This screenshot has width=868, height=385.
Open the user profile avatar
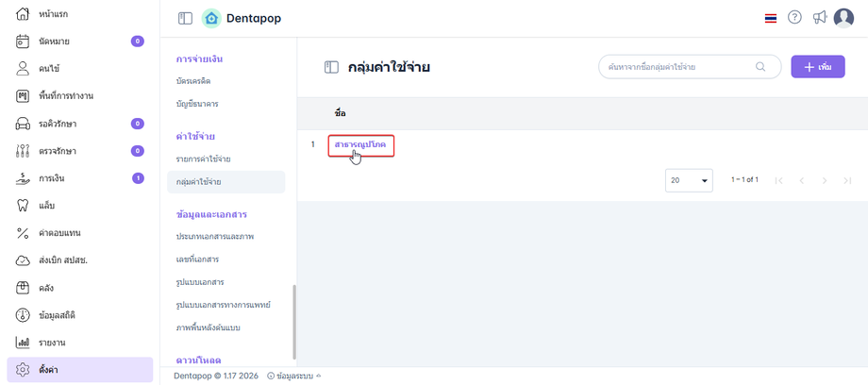coord(843,18)
